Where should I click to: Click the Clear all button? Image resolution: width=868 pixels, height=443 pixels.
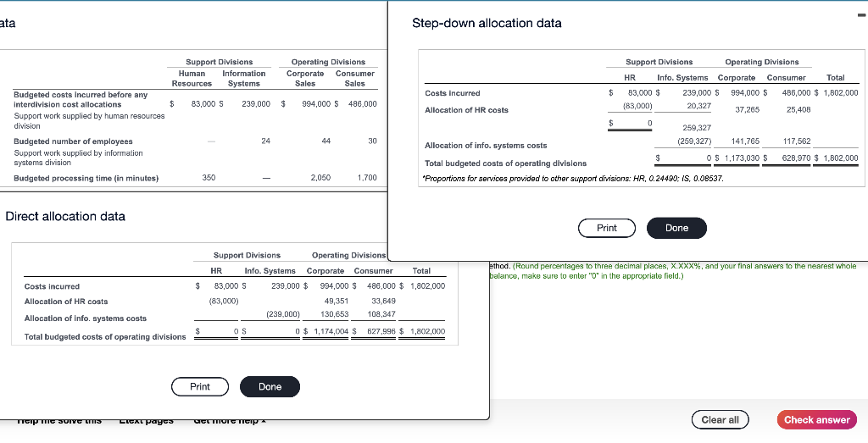720,420
